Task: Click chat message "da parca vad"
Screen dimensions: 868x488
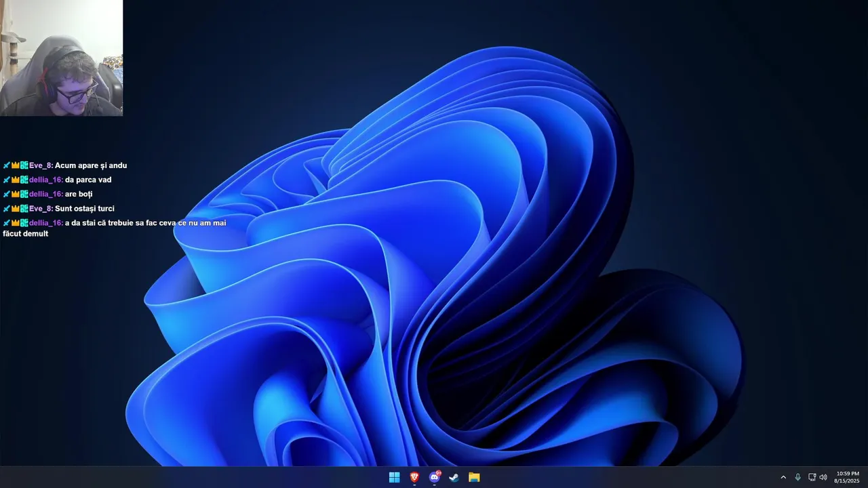Action: pos(88,180)
